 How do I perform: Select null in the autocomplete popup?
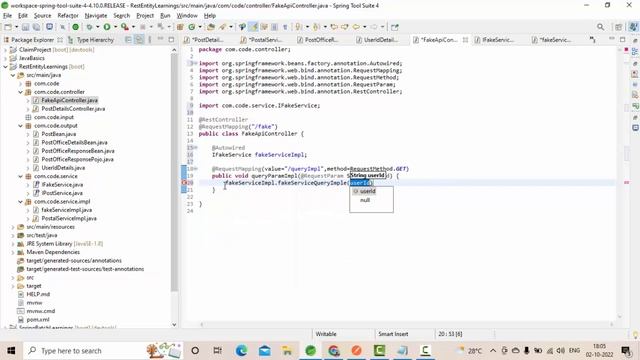pyautogui.click(x=365, y=200)
